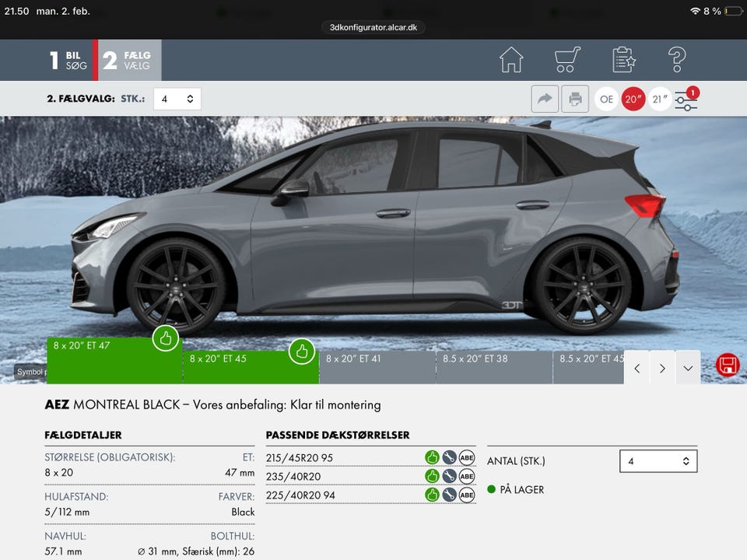The width and height of the screenshot is (747, 560).
Task: Open the favorites clipboard list
Action: [x=623, y=60]
